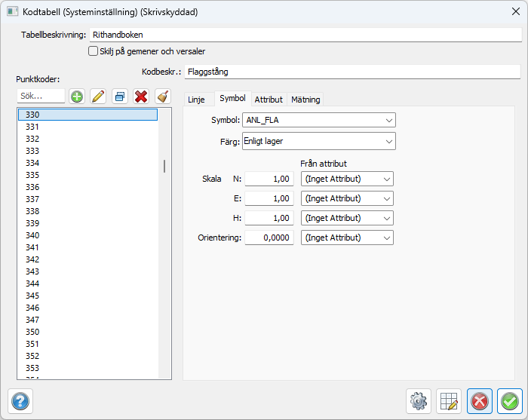The width and height of the screenshot is (528, 420).
Task: Click the table edit icon
Action: (450, 401)
